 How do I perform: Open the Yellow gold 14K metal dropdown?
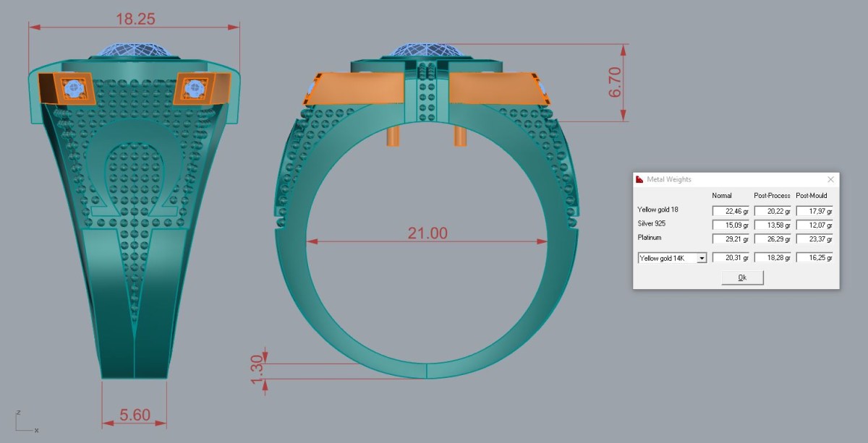click(x=701, y=258)
